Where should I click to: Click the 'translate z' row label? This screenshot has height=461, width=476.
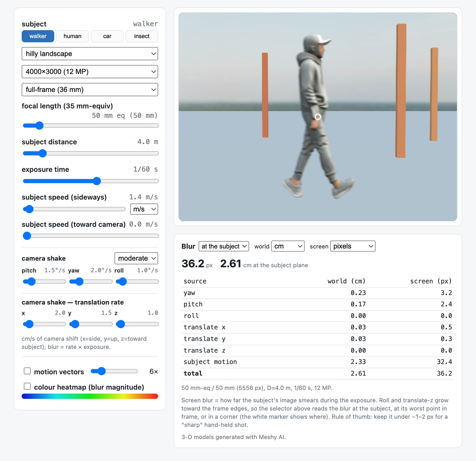click(204, 350)
